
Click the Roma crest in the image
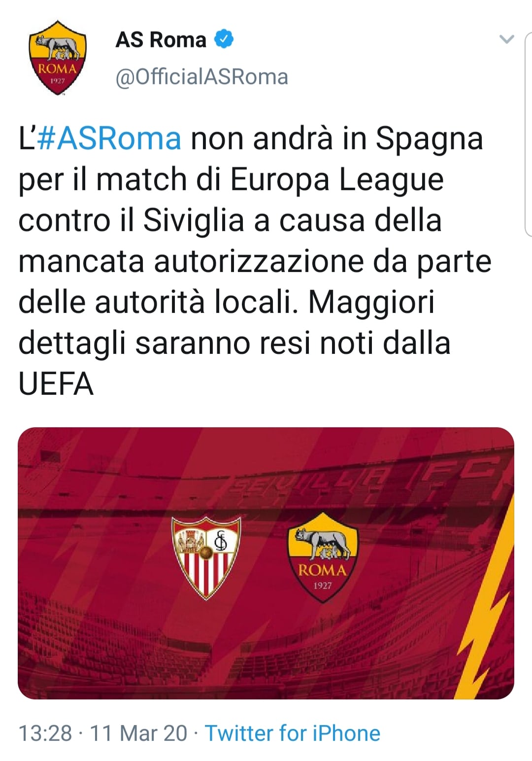[x=323, y=557]
